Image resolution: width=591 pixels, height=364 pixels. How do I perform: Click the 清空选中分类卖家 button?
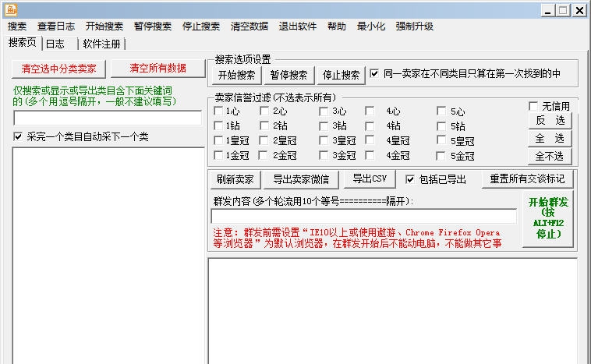click(58, 69)
